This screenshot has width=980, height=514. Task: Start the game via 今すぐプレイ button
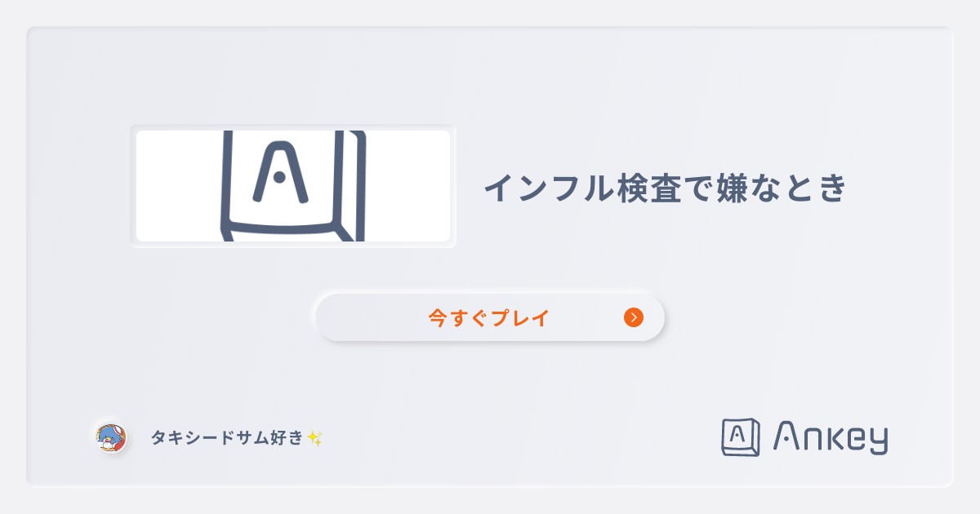pyautogui.click(x=490, y=317)
